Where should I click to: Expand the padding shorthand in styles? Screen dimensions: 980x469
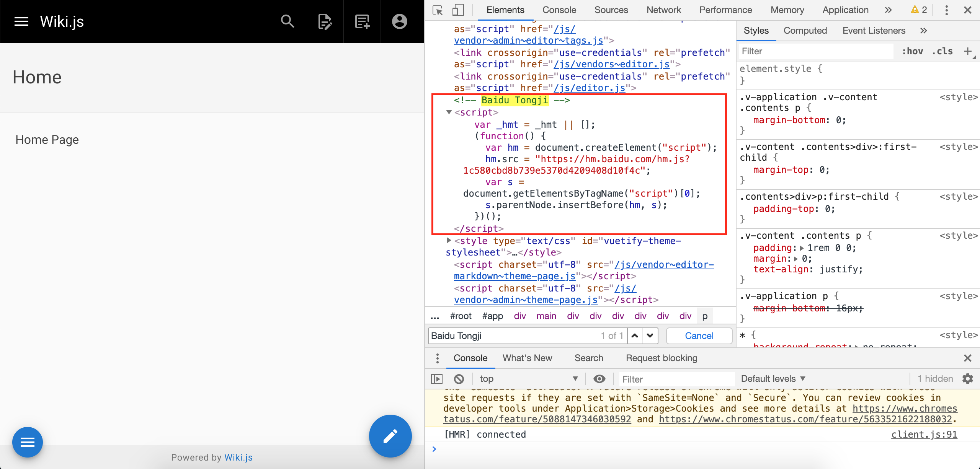pyautogui.click(x=802, y=248)
